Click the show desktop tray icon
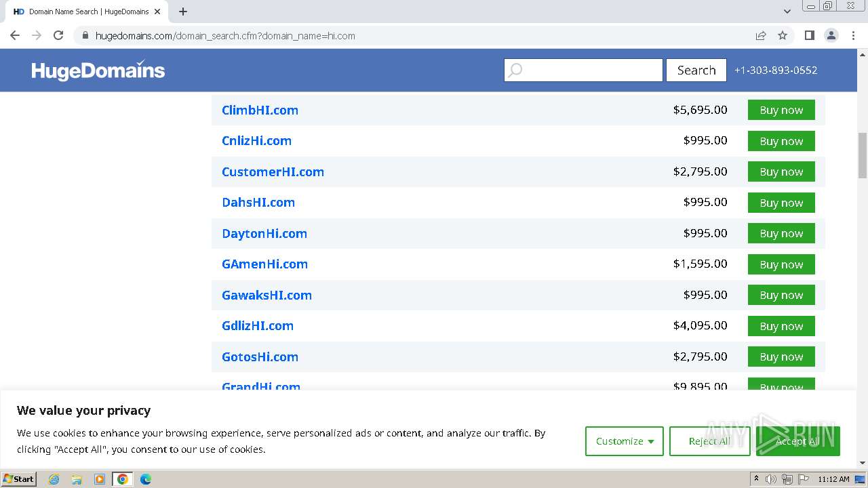 tap(861, 479)
